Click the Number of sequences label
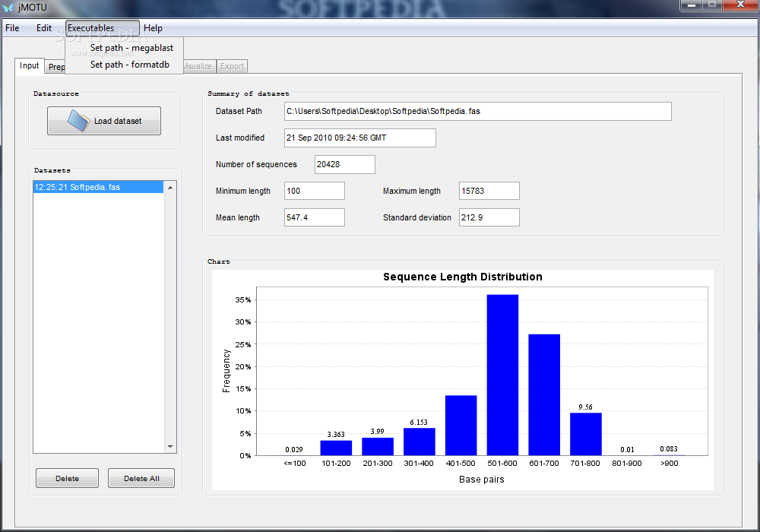The image size is (760, 532). point(256,165)
